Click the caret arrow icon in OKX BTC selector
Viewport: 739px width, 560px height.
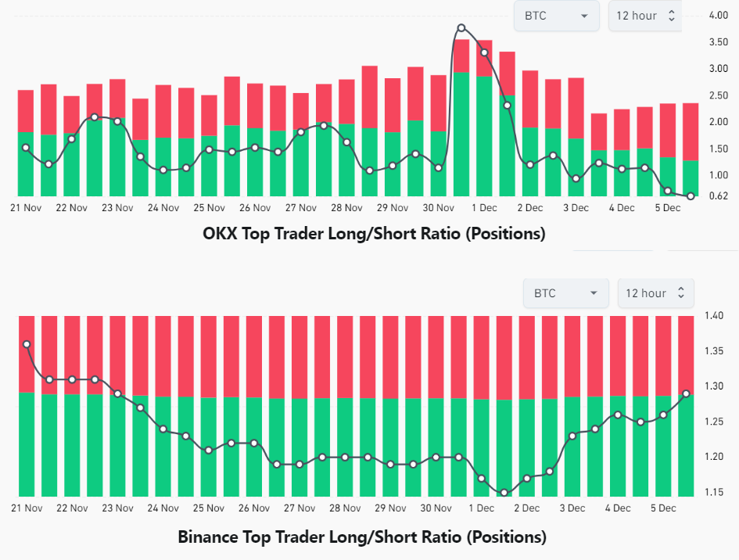(584, 16)
